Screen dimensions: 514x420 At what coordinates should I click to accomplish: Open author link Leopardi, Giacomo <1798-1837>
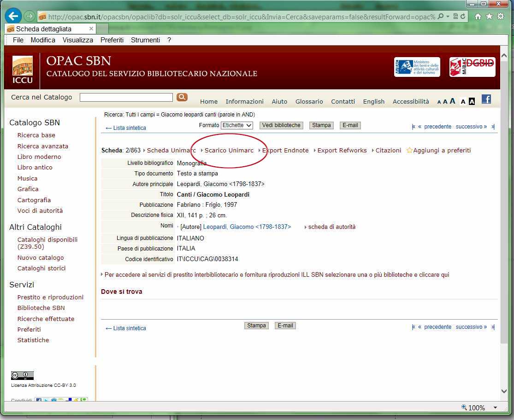tap(247, 227)
